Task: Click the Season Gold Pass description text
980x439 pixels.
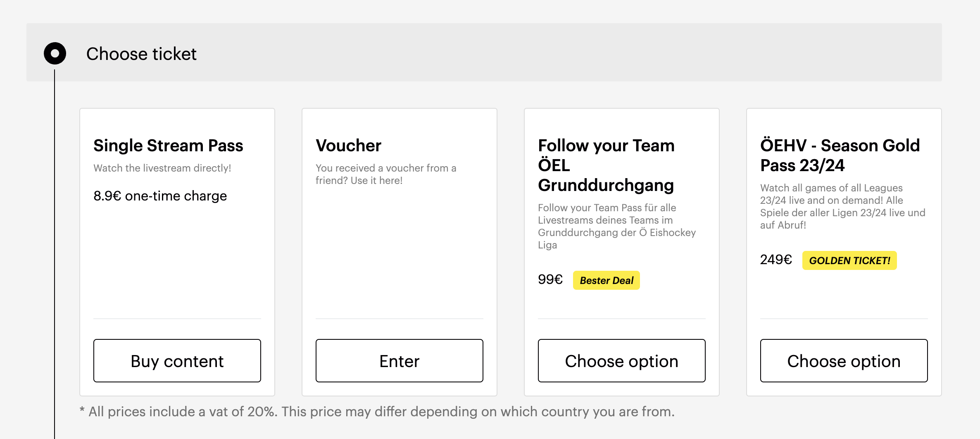Action: [842, 206]
